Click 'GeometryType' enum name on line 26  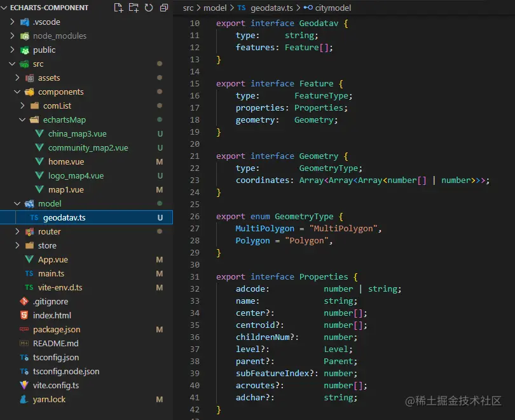pyautogui.click(x=304, y=217)
